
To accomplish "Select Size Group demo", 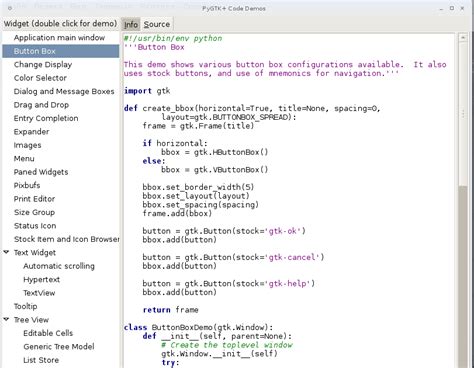I will click(61, 212).
